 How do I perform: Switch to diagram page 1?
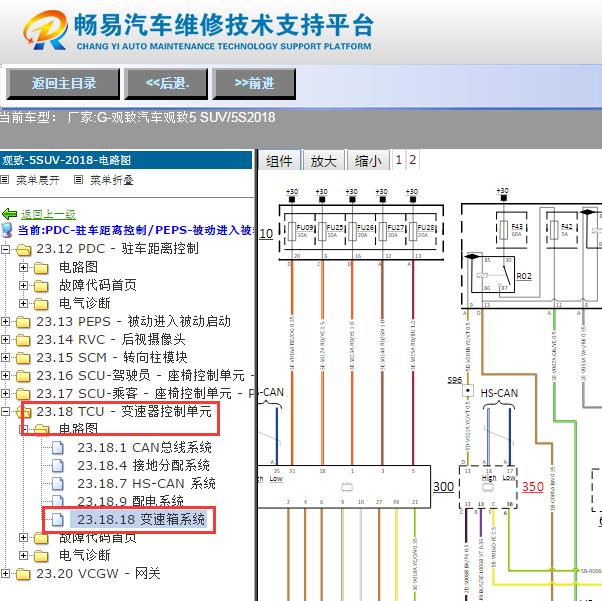pyautogui.click(x=399, y=159)
